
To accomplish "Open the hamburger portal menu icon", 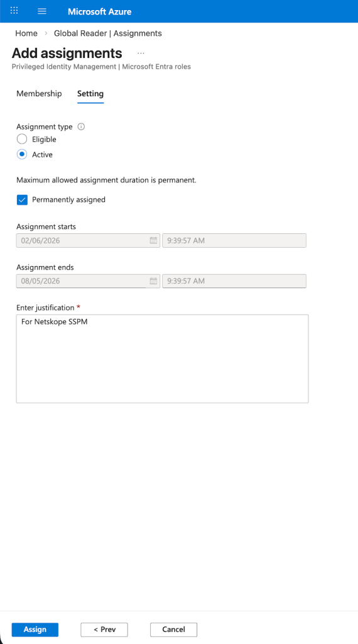I will (x=42, y=11).
